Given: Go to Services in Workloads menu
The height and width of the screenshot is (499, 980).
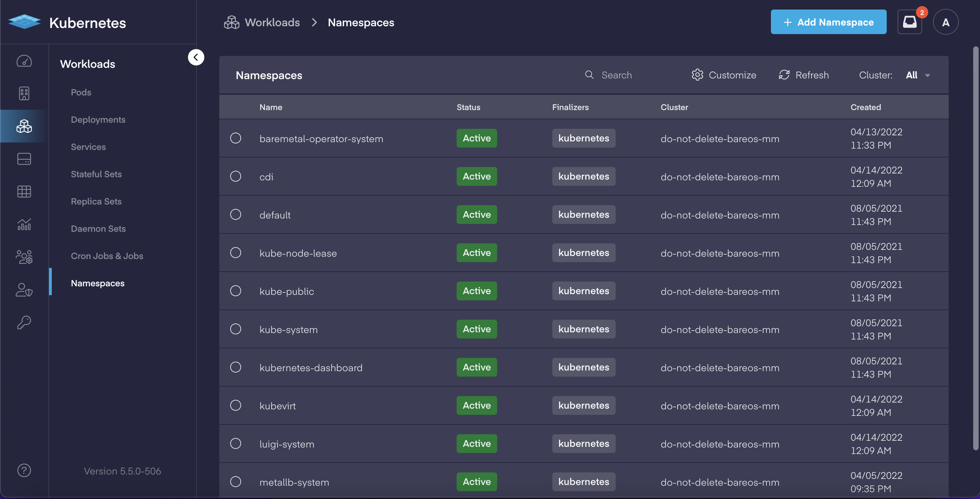Looking at the screenshot, I should [88, 147].
